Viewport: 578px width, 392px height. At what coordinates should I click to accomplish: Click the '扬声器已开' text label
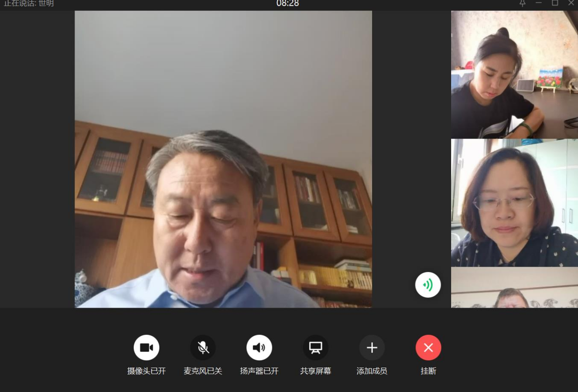(259, 371)
